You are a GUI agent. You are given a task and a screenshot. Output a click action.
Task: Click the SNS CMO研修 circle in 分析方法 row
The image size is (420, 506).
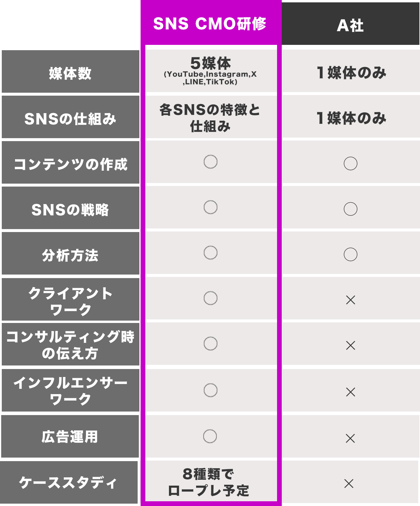[211, 253]
